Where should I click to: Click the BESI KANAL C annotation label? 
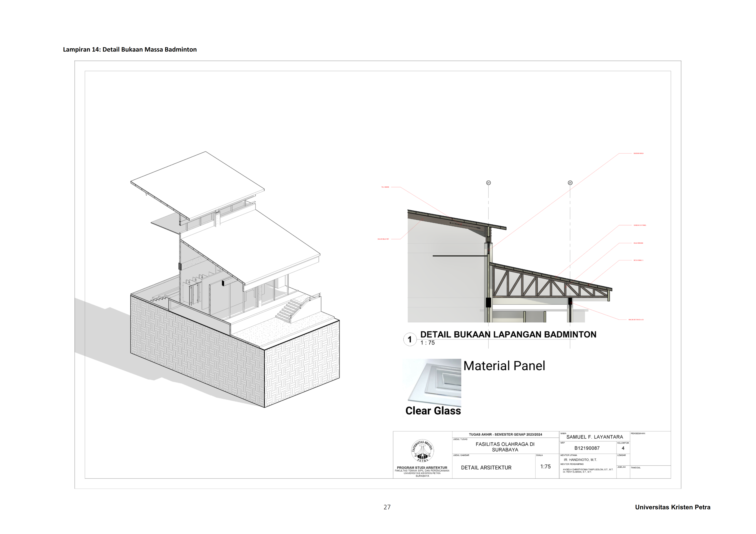638,260
